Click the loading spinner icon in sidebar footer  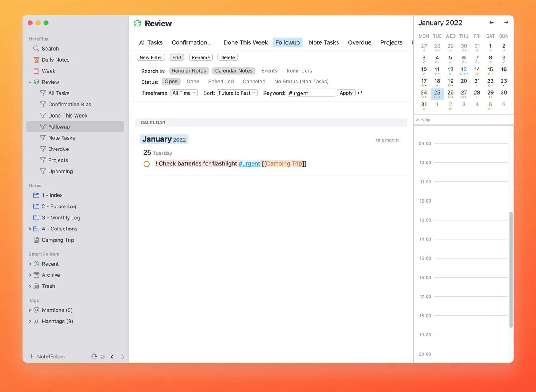pos(94,356)
